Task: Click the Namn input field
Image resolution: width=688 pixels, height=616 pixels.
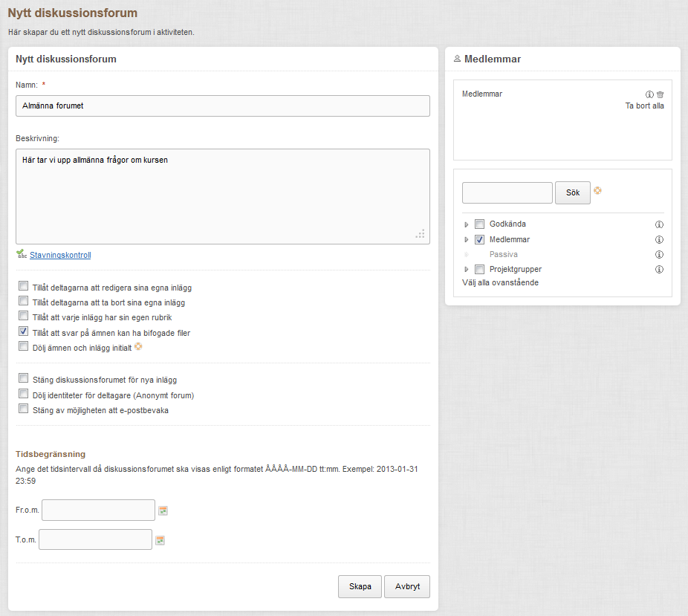Action: click(x=223, y=106)
